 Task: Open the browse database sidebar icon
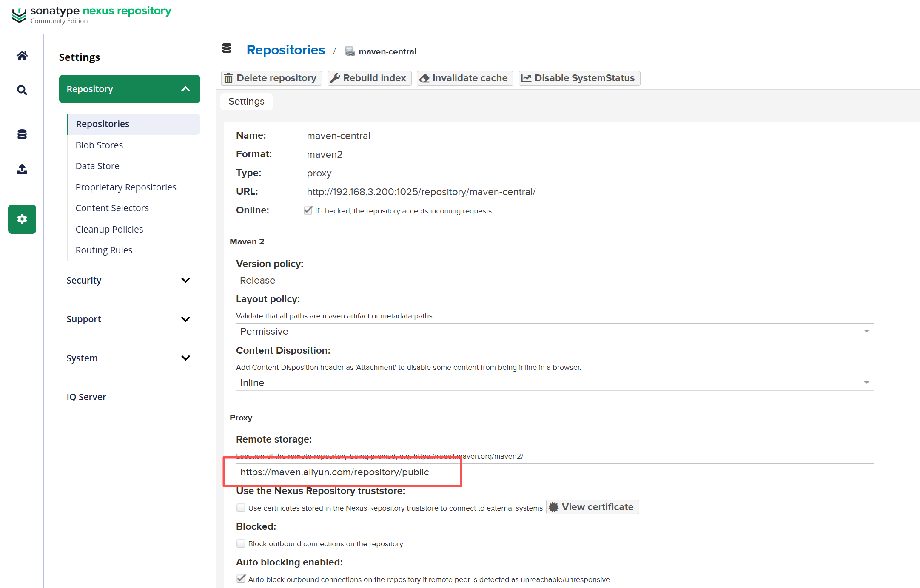[22, 134]
